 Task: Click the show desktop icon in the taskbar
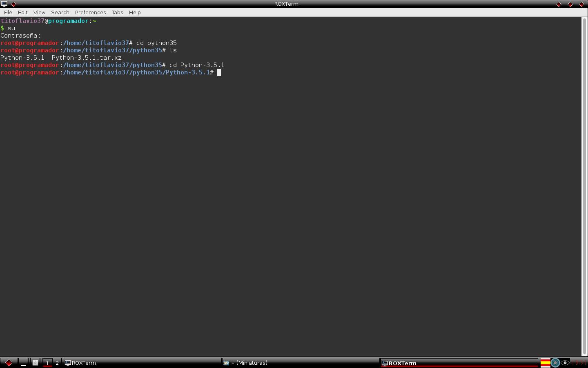click(23, 363)
